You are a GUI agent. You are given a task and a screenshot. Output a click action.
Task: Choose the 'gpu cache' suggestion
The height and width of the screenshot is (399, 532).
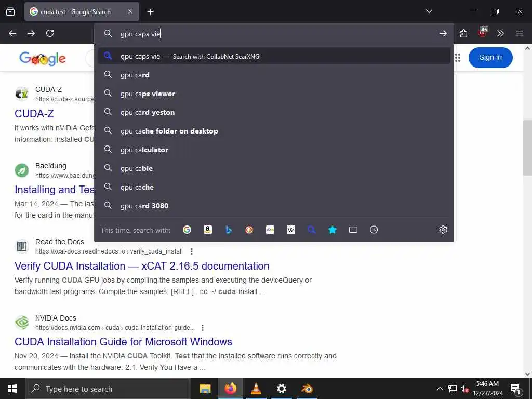[274, 187]
